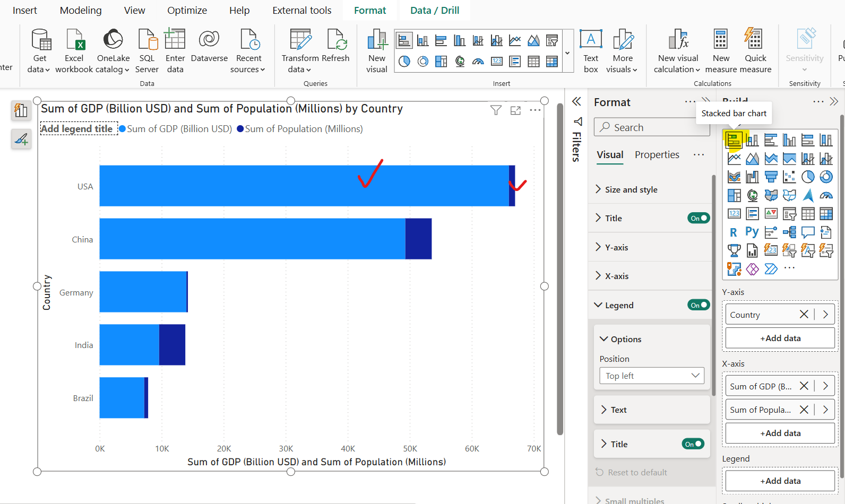Image resolution: width=845 pixels, height=504 pixels.
Task: Expand Size and style section
Action: point(631,189)
